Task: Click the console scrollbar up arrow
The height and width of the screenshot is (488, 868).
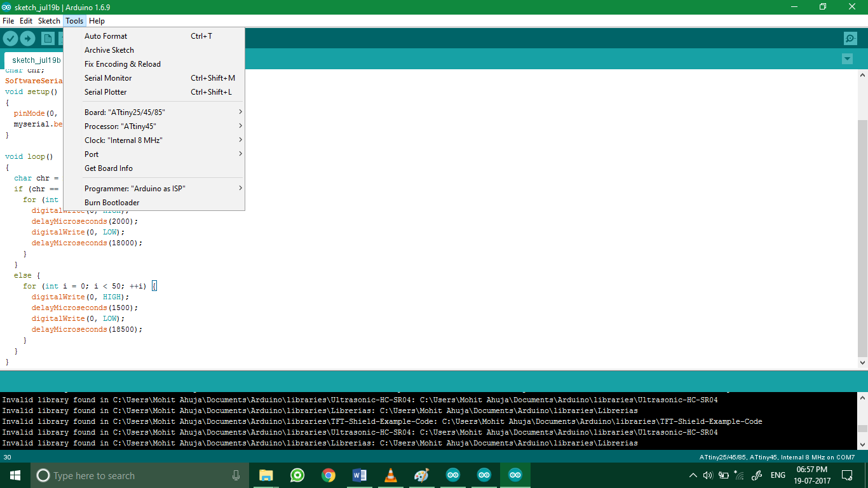Action: point(862,398)
